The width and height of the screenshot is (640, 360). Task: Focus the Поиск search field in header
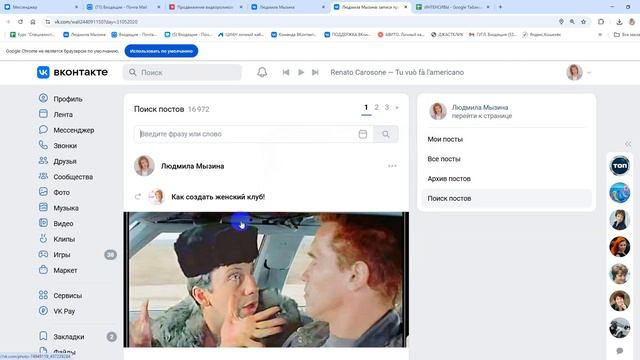[182, 72]
